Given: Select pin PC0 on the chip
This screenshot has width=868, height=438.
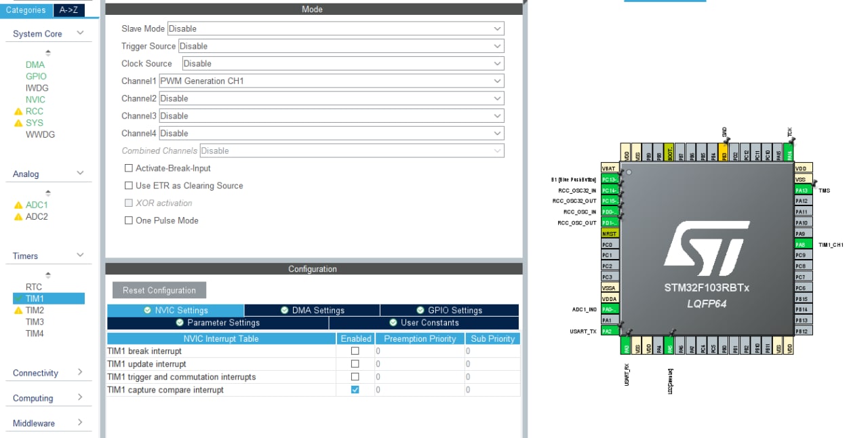Looking at the screenshot, I should (x=610, y=244).
